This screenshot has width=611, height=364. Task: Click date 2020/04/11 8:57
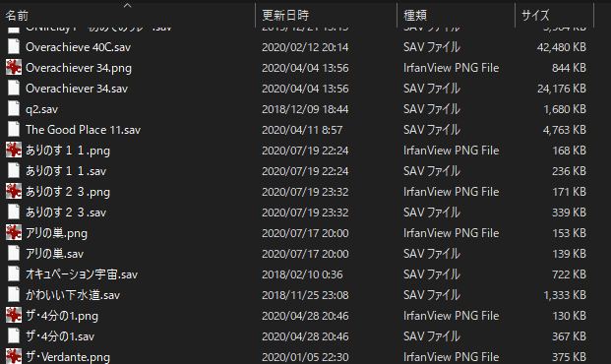[x=302, y=130]
